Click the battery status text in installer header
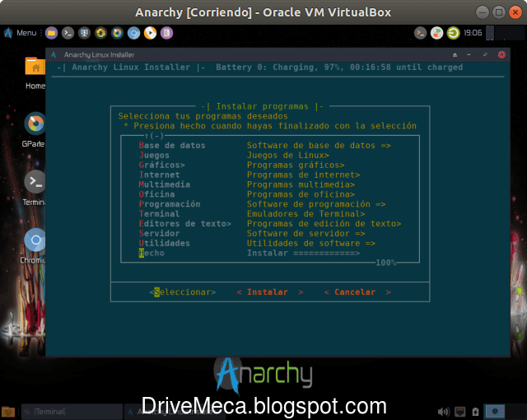Viewport: 527px width, 420px height. click(339, 68)
